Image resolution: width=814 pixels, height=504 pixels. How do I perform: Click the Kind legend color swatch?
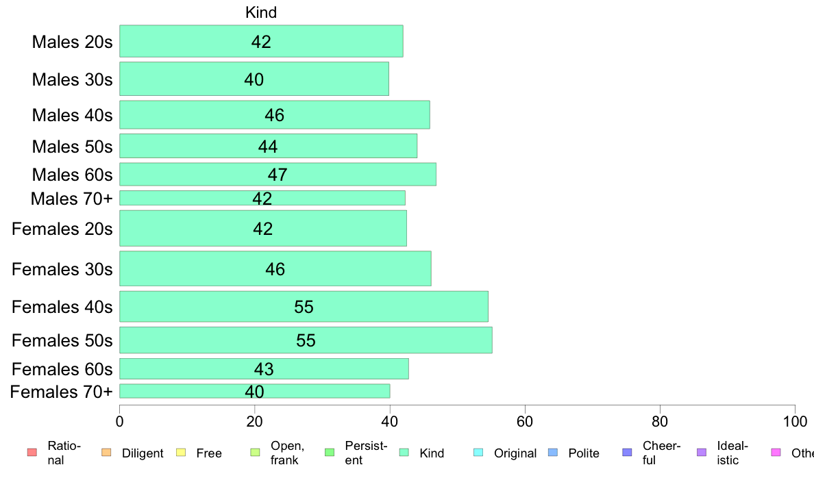click(x=404, y=453)
